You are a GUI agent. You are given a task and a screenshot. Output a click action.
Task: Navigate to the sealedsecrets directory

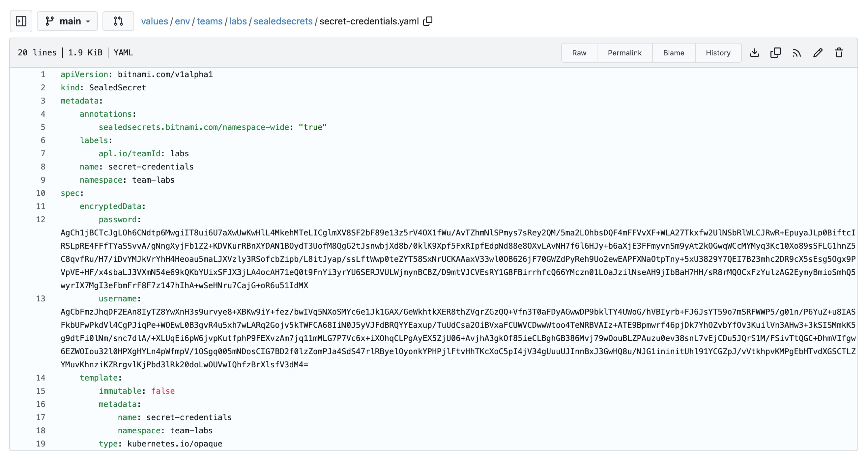point(283,21)
